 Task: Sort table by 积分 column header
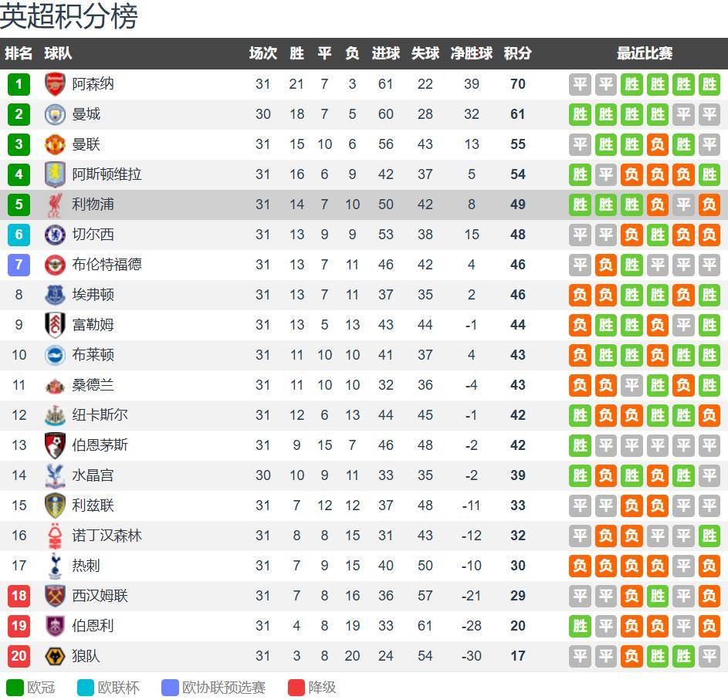pyautogui.click(x=517, y=53)
